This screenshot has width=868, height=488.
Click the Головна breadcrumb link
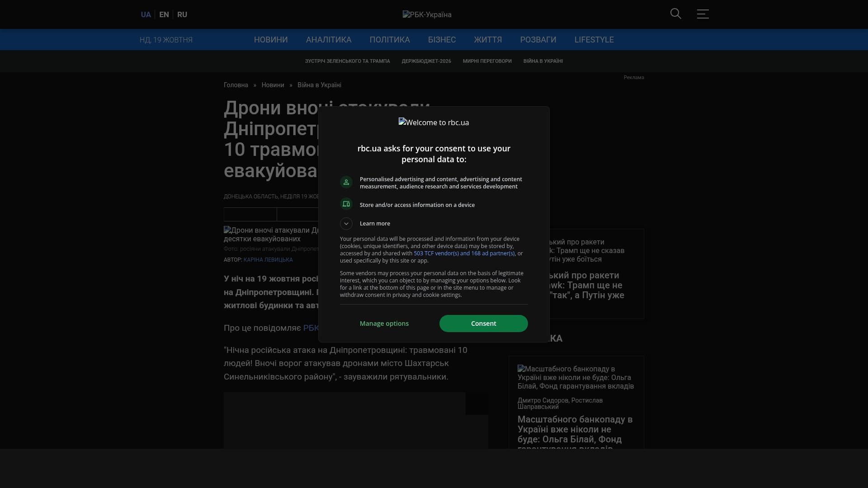point(236,85)
